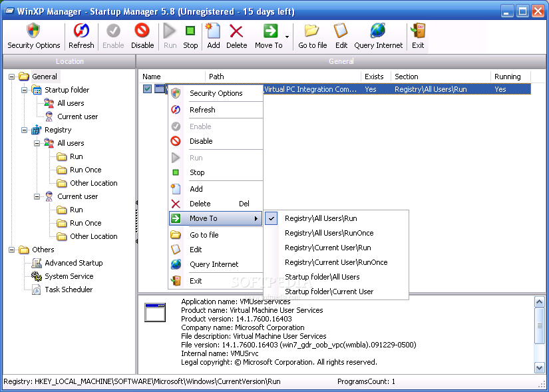
Task: Select Other Location under All users
Action: [93, 183]
